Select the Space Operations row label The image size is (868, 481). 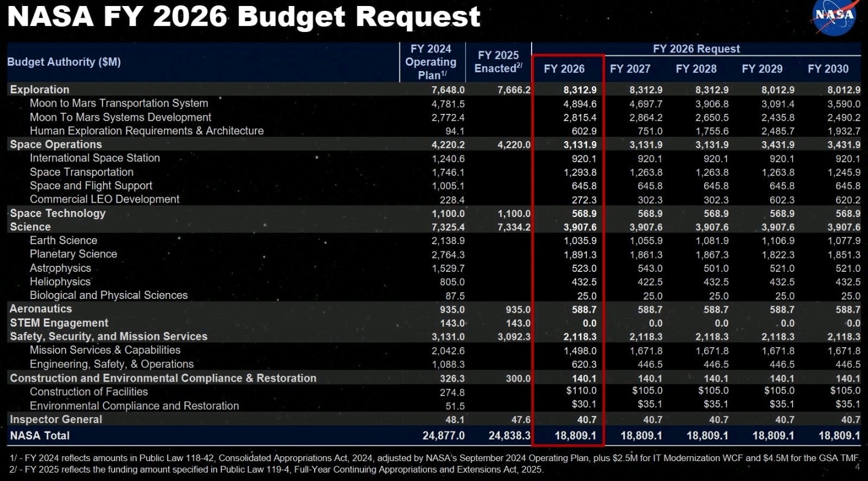click(x=56, y=144)
